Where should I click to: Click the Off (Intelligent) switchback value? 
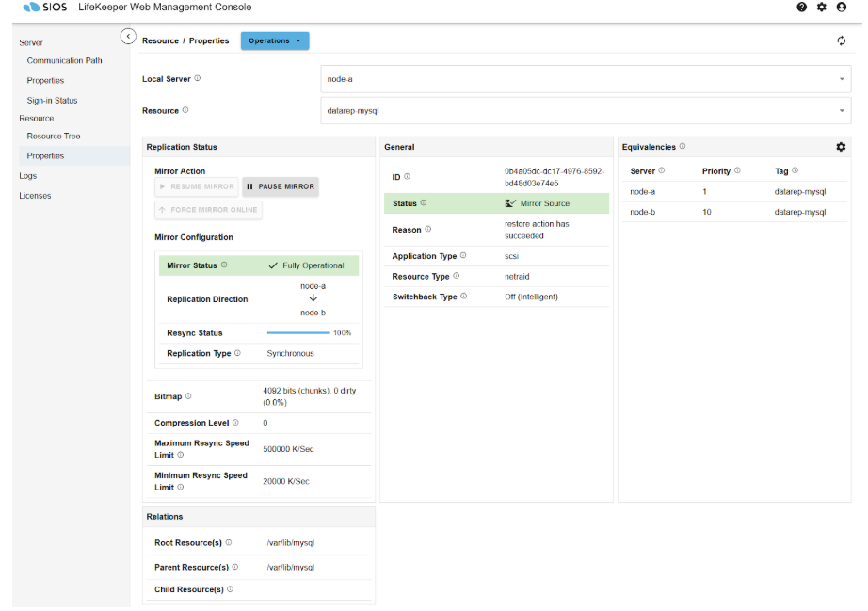(531, 297)
